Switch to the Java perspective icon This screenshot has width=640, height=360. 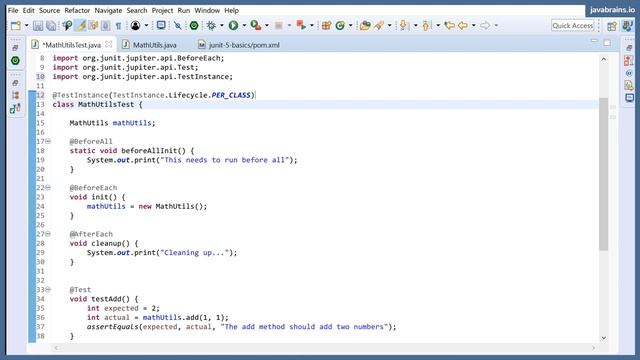coord(627,26)
